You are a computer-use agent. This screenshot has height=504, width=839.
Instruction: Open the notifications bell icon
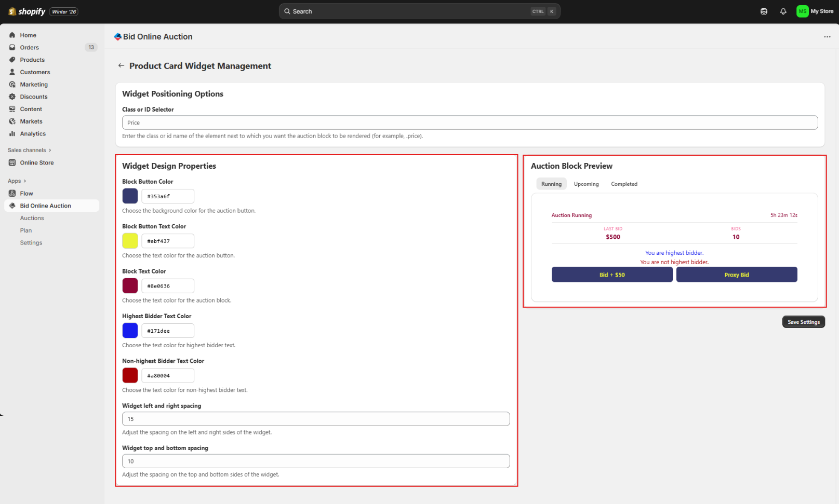click(x=783, y=11)
